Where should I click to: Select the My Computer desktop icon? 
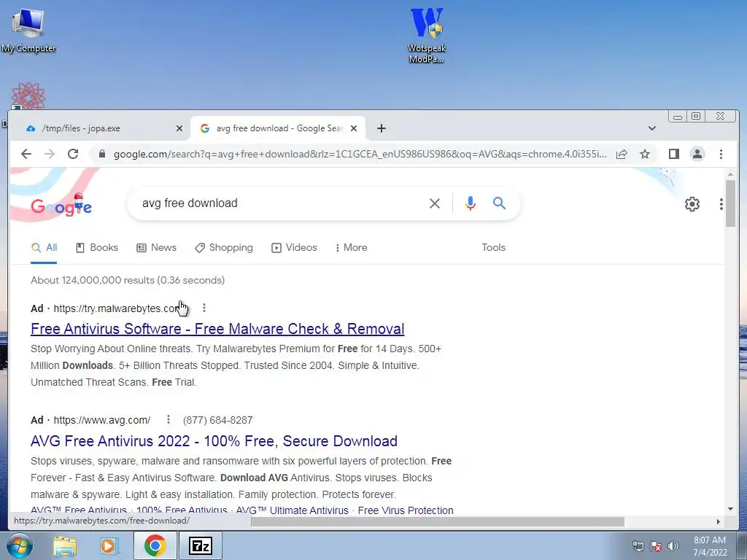[28, 31]
